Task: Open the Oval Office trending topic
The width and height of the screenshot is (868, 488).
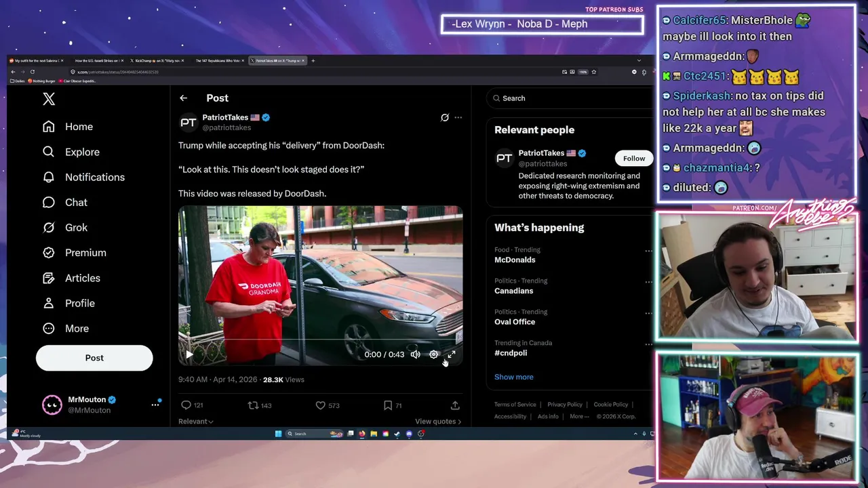Action: click(515, 322)
